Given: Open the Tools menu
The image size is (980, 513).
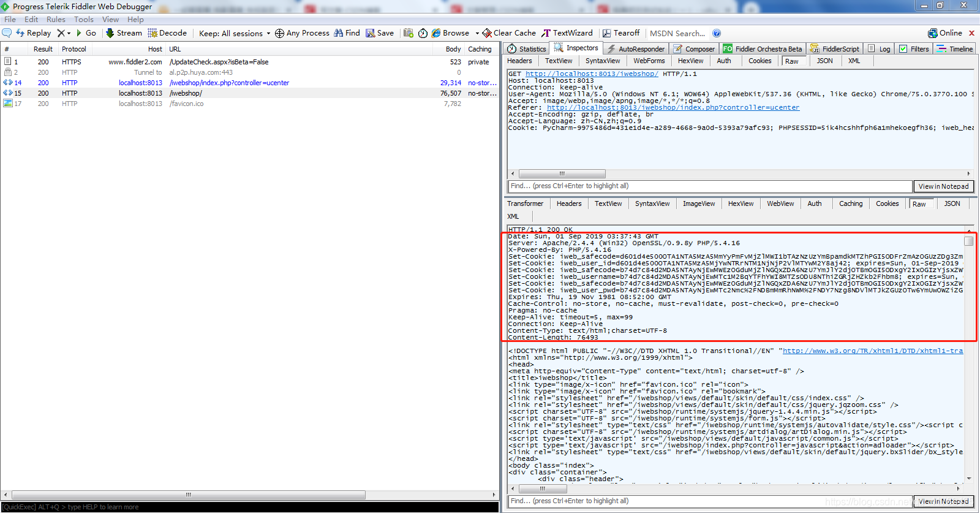Looking at the screenshot, I should (84, 19).
